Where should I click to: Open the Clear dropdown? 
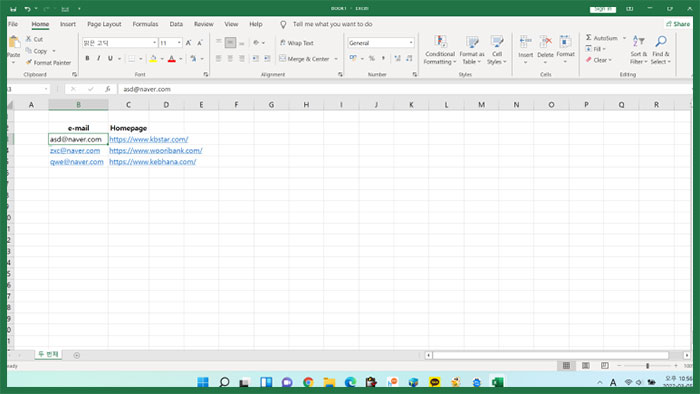tap(599, 60)
